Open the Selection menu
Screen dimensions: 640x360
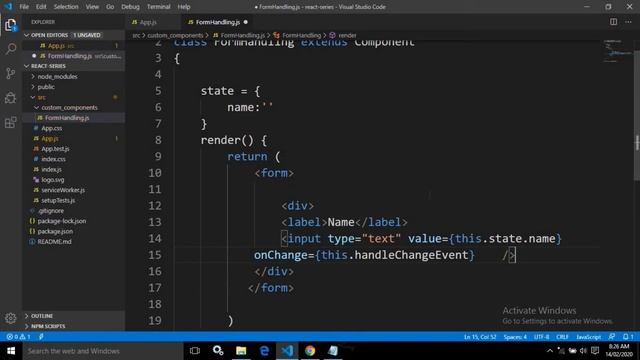(66, 7)
